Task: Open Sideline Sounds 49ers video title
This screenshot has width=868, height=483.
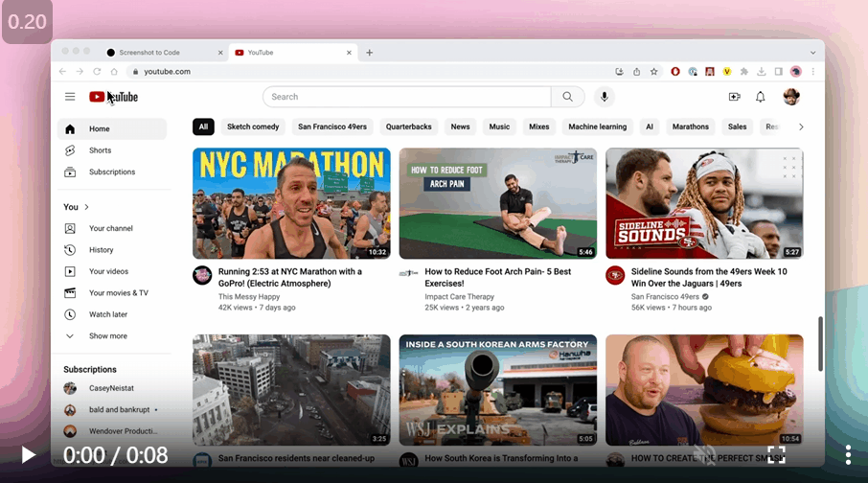Action: pos(709,278)
